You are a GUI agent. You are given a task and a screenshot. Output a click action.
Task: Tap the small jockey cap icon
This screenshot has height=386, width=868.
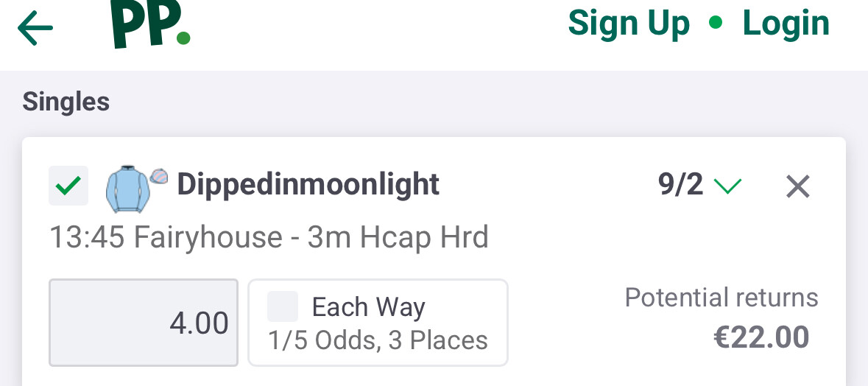pos(159,176)
